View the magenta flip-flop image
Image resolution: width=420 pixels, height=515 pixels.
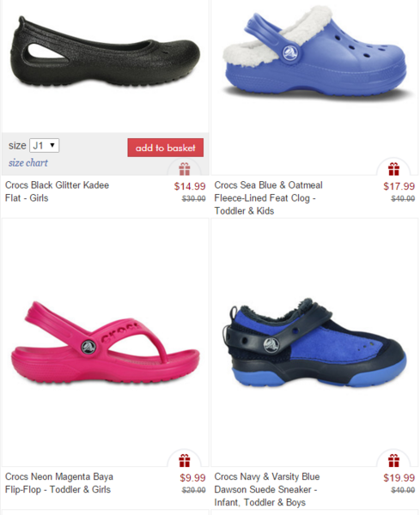point(105,342)
